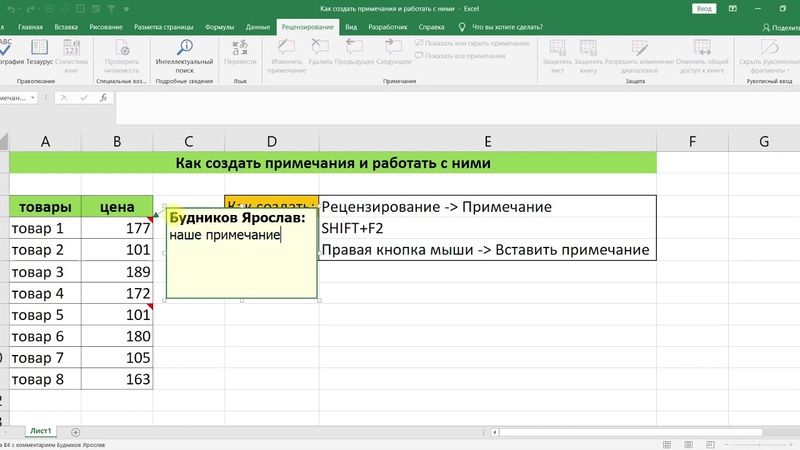
Task: Click the Удалить comment icon
Action: (320, 48)
